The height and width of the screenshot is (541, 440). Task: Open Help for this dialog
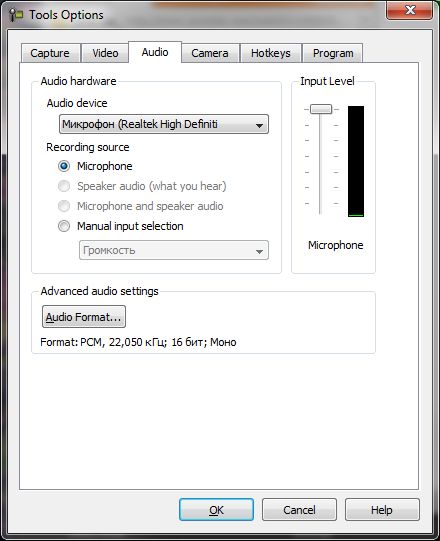click(x=382, y=510)
